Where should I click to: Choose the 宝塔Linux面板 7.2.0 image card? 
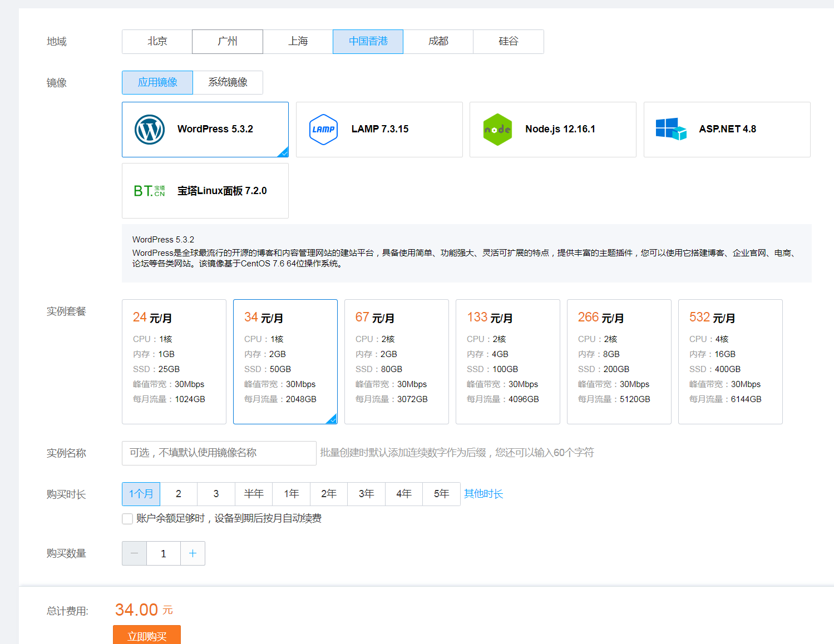[x=205, y=191]
